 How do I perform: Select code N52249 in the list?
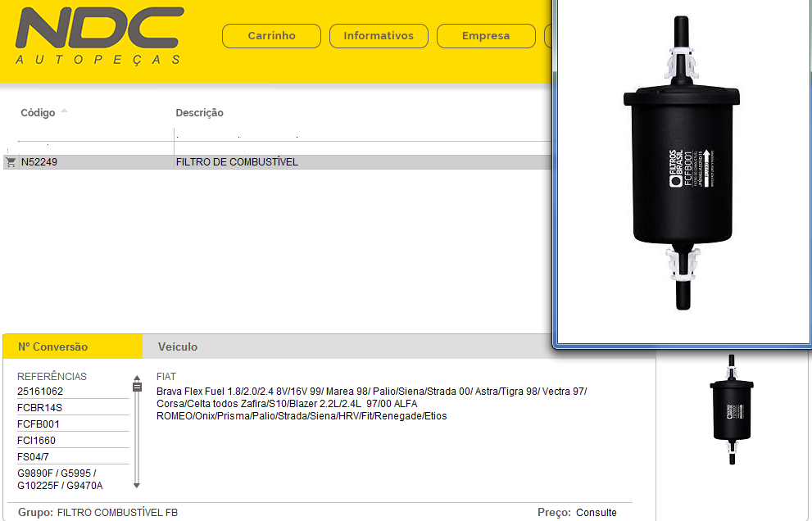pos(39,162)
